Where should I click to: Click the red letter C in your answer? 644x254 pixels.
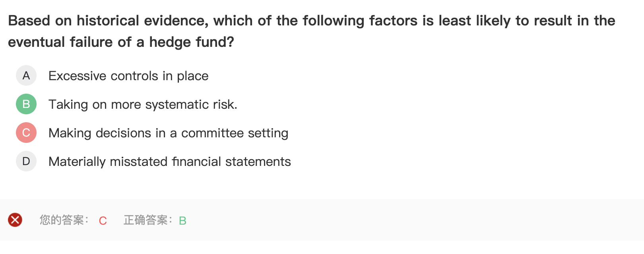103,221
